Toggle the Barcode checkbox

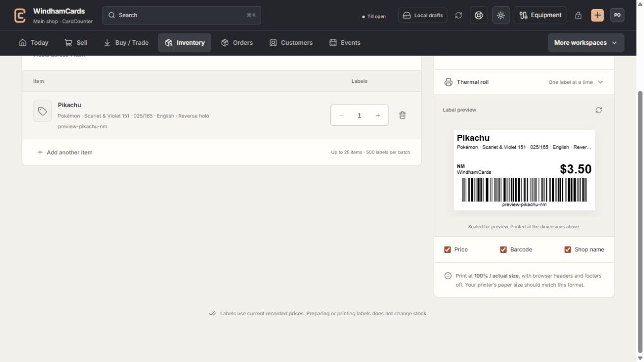coord(503,250)
